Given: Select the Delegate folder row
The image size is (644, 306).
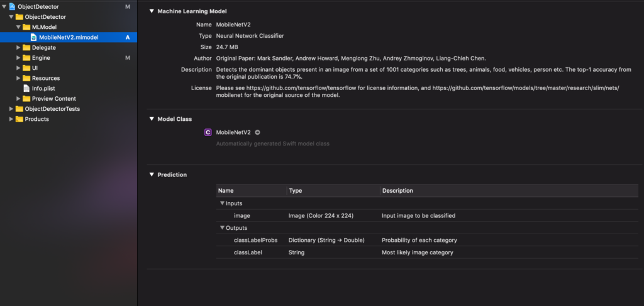Looking at the screenshot, I should (69, 48).
